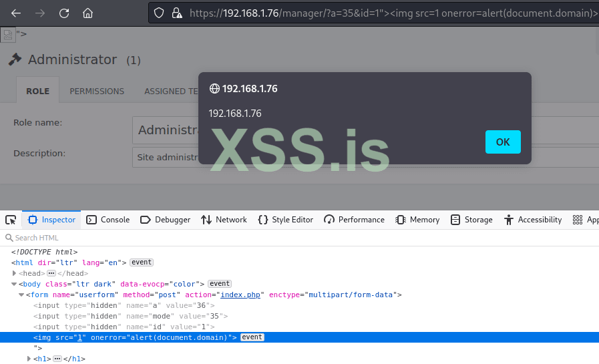
Task: Open the Network DevTools tab
Action: coord(224,220)
